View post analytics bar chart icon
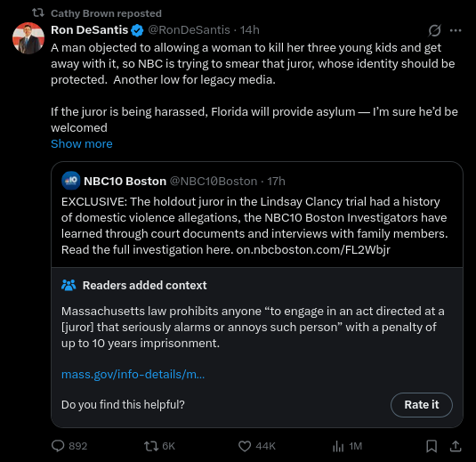The height and width of the screenshot is (462, 476). (338, 446)
